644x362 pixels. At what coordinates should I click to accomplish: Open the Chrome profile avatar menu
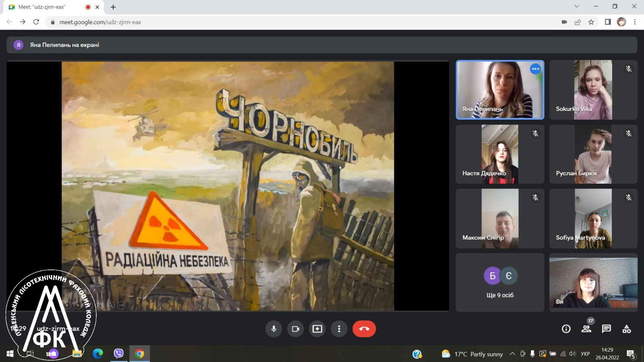(621, 22)
